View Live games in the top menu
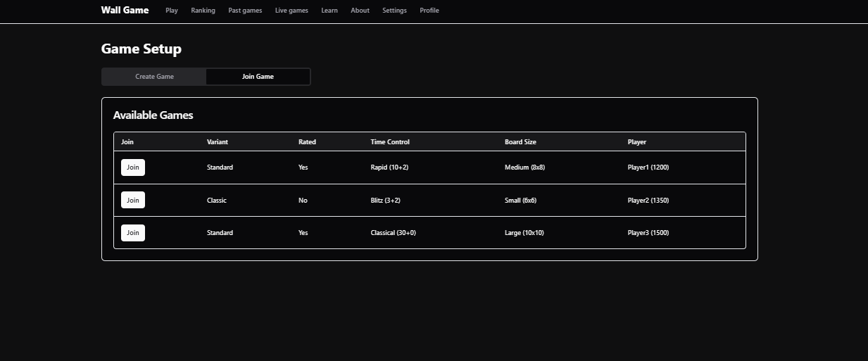868x361 pixels. 291,11
